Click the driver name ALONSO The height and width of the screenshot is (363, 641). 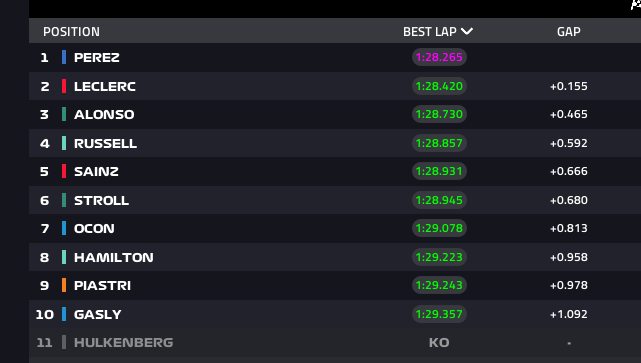[104, 114]
